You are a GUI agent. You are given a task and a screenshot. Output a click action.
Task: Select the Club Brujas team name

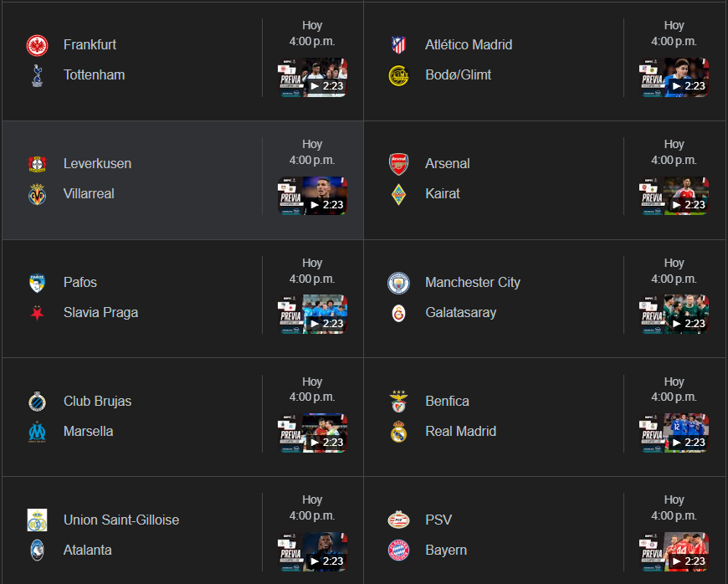click(97, 402)
